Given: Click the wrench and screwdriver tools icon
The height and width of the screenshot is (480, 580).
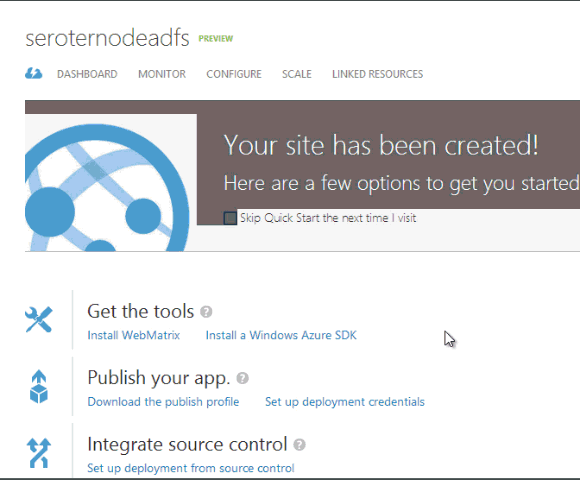Looking at the screenshot, I should coord(39,320).
